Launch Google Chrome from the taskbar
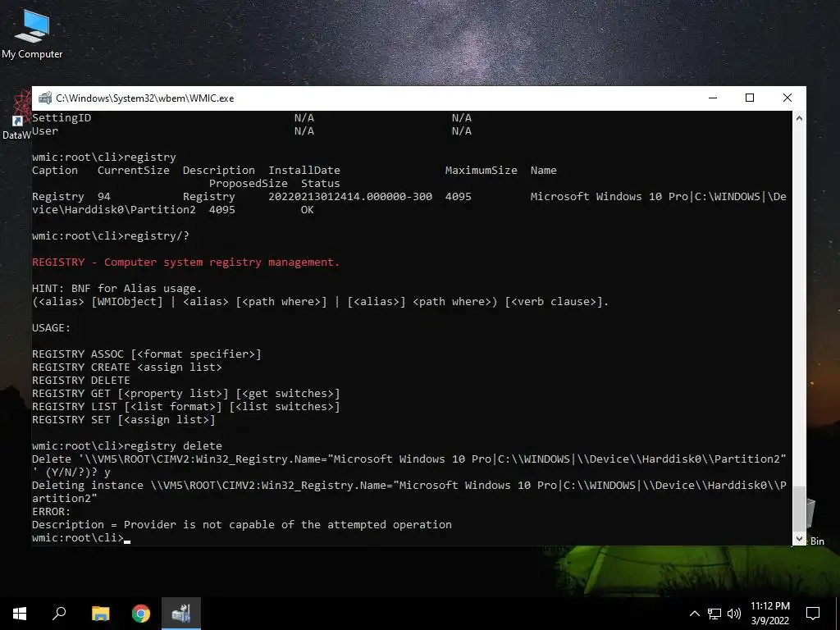The width and height of the screenshot is (840, 630). [x=141, y=614]
